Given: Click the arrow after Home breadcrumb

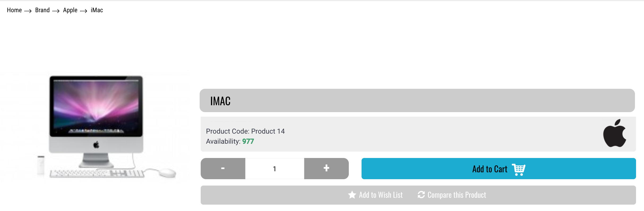Looking at the screenshot, I should [x=28, y=11].
